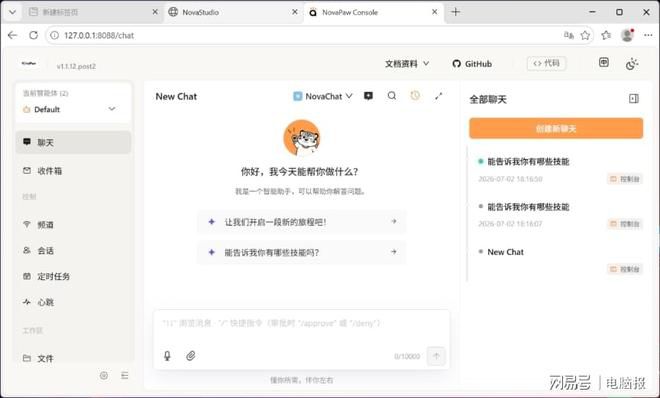Screen dimensions: 660x398
Task: Select suggestion 能告诉我你有哪些技能吗?
Action: (x=302, y=252)
